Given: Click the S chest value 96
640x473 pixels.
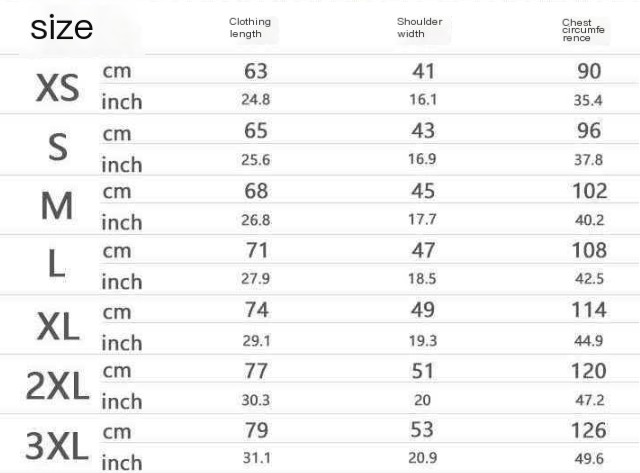Looking at the screenshot, I should point(589,131).
